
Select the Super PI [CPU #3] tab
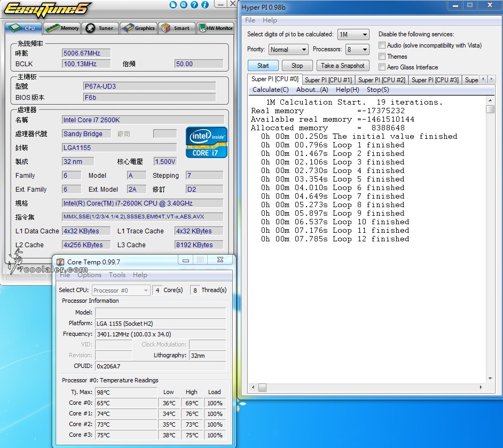coord(435,80)
